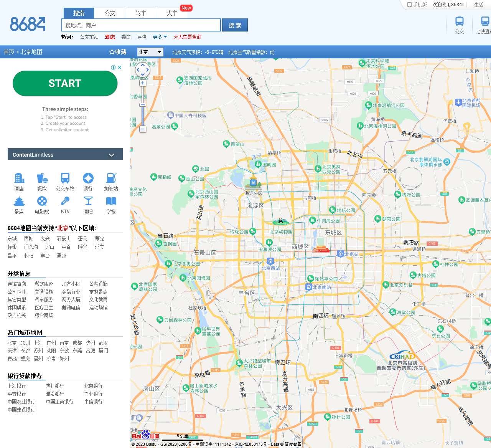
Task: Select the 酒吧 bar icon
Action: click(x=88, y=201)
